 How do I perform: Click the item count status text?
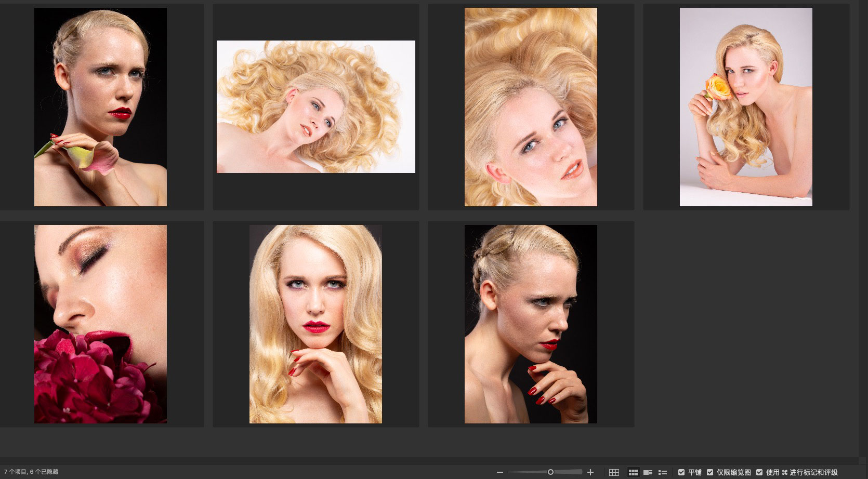pos(31,472)
